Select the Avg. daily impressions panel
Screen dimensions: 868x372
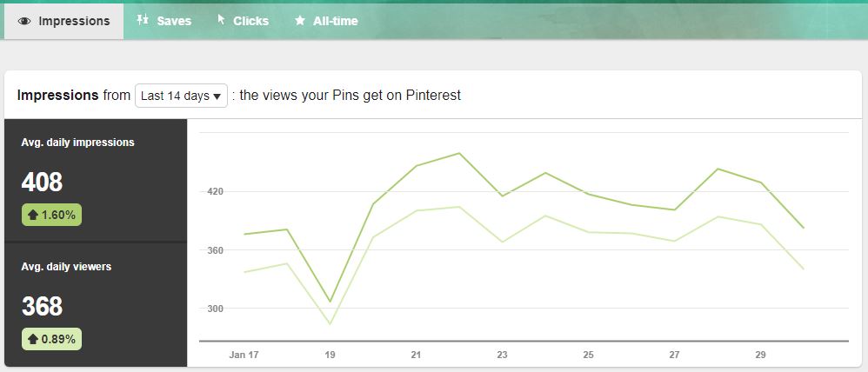[x=96, y=181]
